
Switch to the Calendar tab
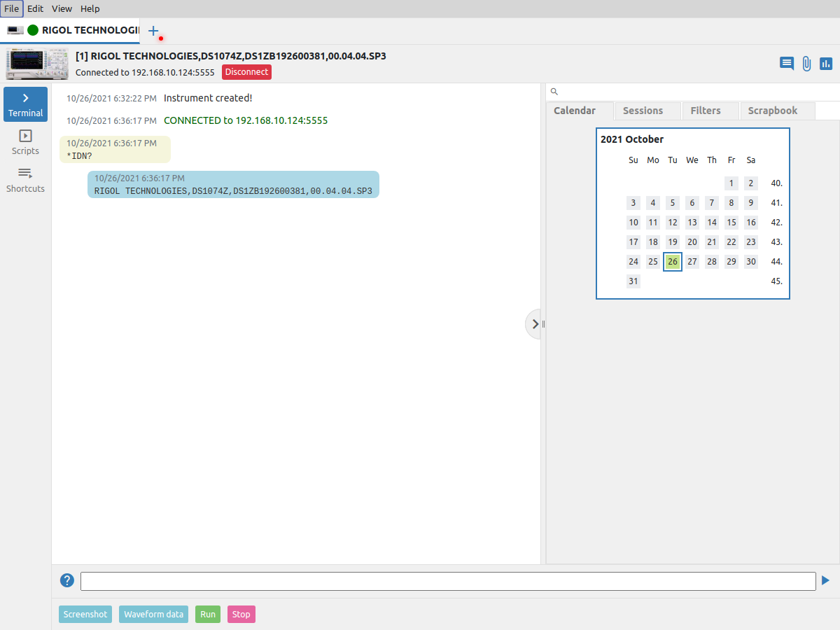pyautogui.click(x=580, y=111)
